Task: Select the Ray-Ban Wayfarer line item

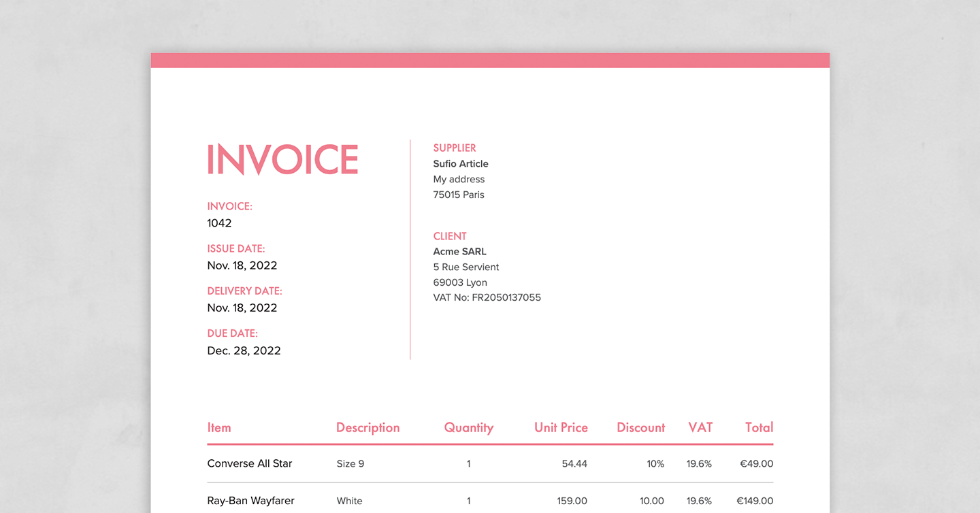Action: click(250, 501)
